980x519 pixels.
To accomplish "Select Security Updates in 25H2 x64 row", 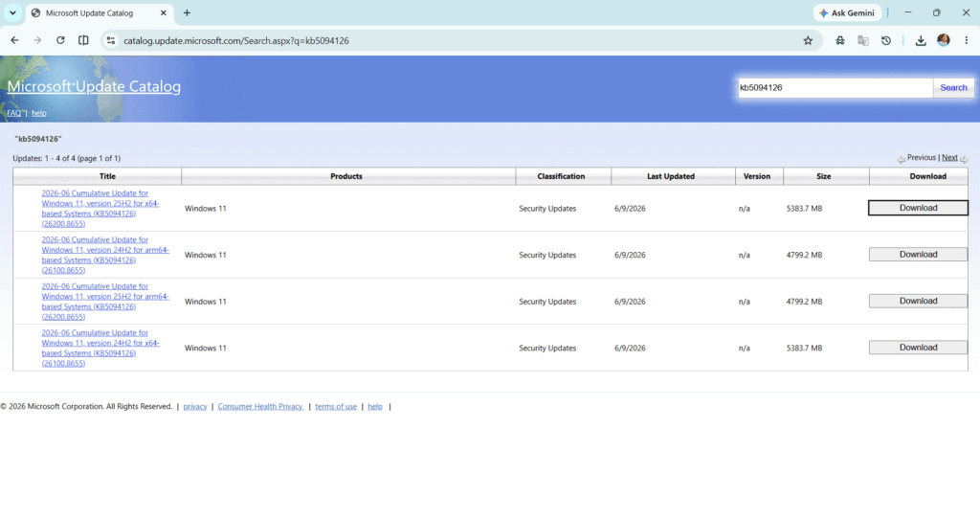I will [x=547, y=208].
